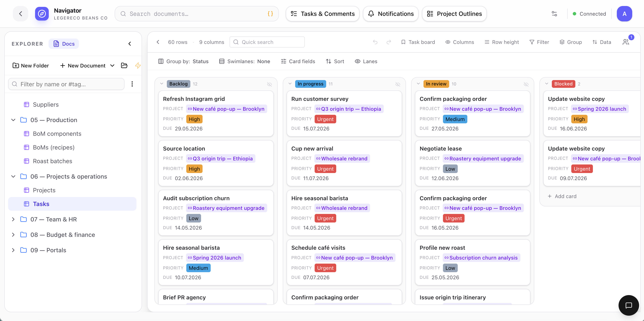Open the Suppliers table in the tree
The width and height of the screenshot is (644, 321).
point(46,105)
